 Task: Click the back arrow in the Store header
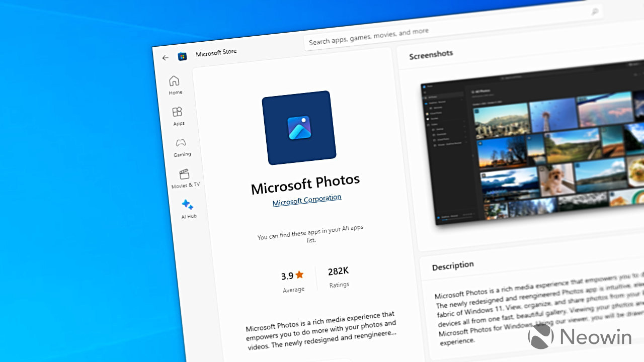click(x=165, y=58)
